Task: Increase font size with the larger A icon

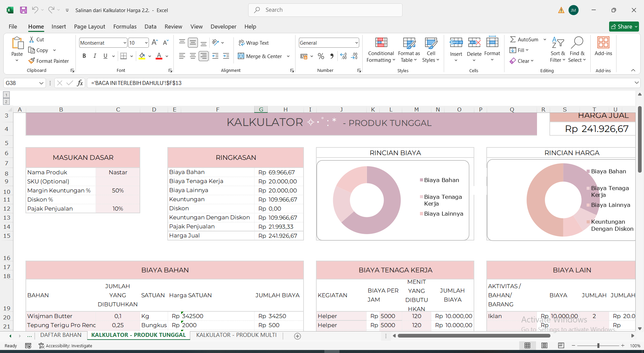Action: (x=154, y=43)
